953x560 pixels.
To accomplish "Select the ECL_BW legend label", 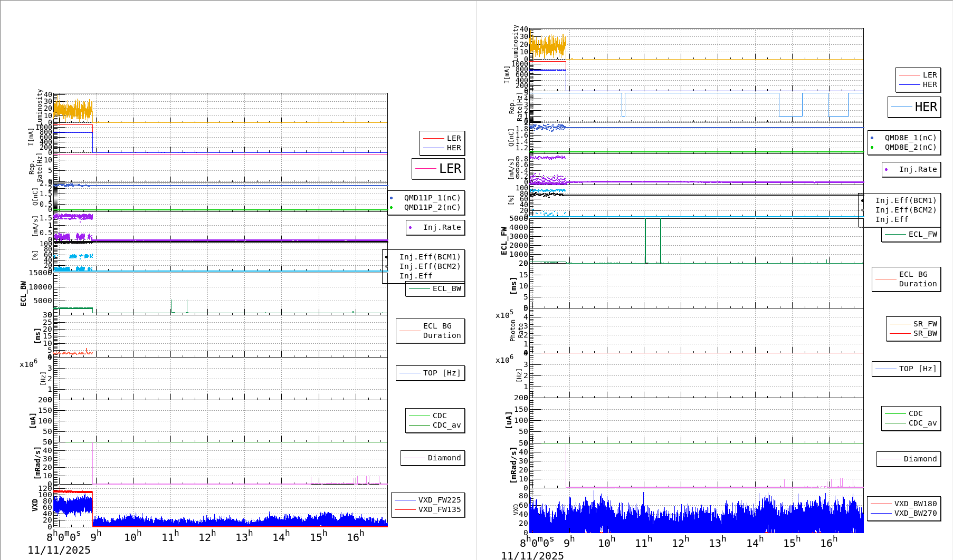I will (x=446, y=289).
